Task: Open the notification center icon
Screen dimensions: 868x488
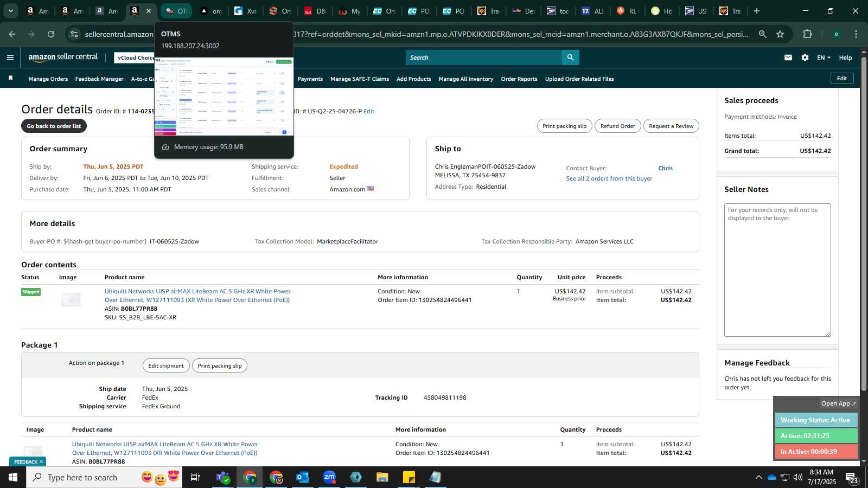Action: [851, 478]
